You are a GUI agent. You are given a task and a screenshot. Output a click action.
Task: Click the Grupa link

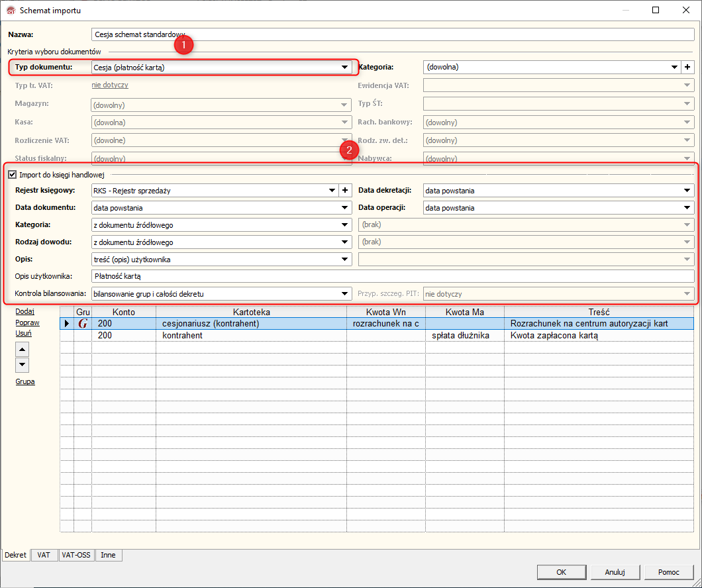tap(25, 381)
